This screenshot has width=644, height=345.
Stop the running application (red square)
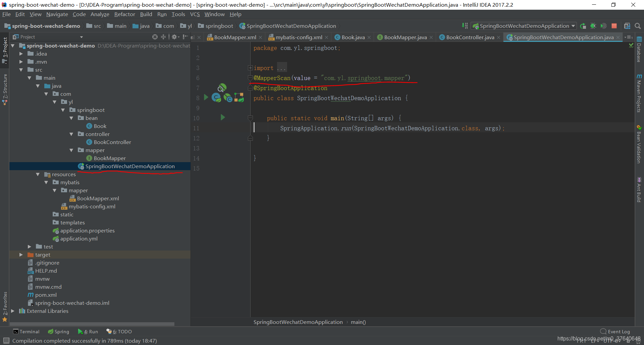[x=614, y=26]
